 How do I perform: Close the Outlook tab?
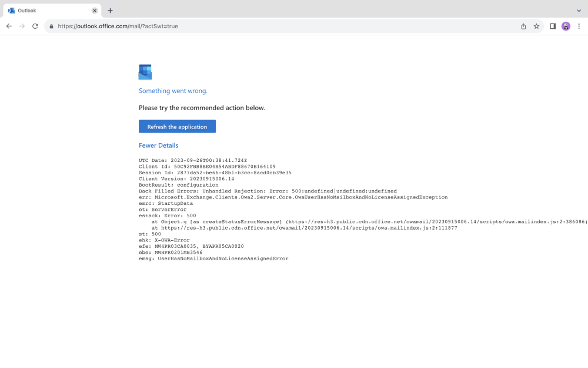pos(95,11)
